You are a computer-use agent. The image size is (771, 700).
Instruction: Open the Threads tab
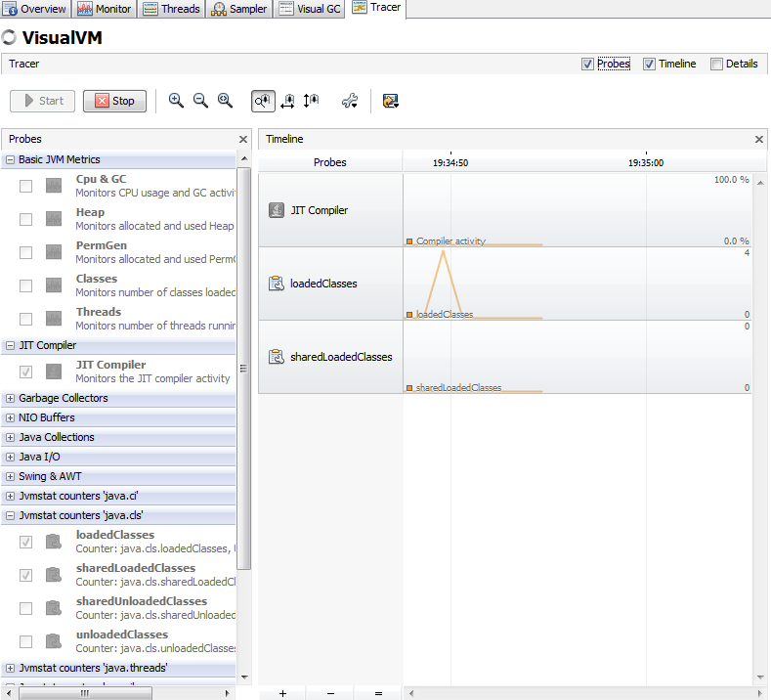coord(171,9)
